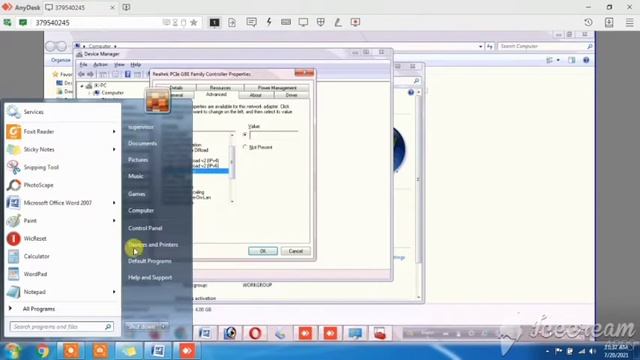Click Search programs and files box

[x=61, y=327]
